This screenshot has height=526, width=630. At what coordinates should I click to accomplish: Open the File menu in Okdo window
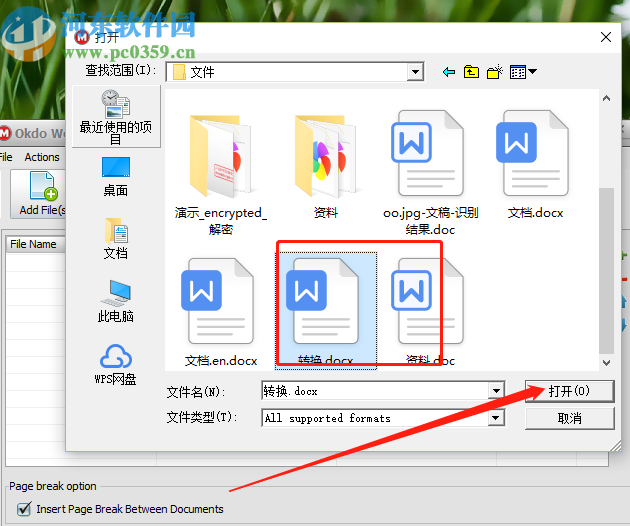(6, 157)
